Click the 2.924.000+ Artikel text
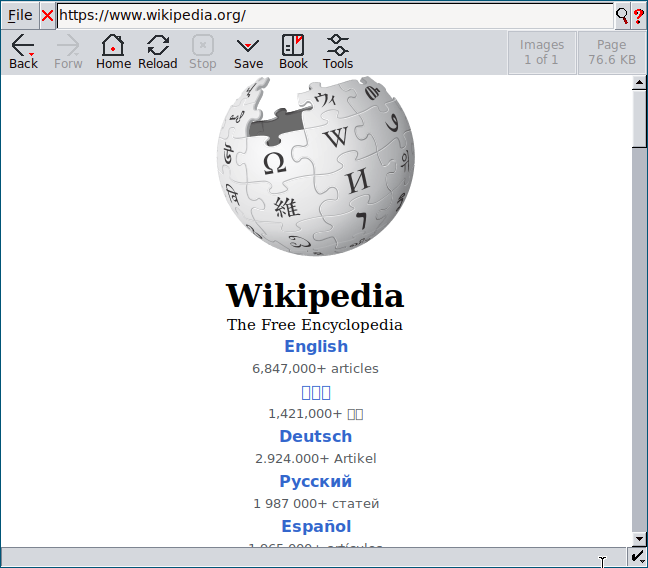This screenshot has height=568, width=648. pyautogui.click(x=316, y=458)
